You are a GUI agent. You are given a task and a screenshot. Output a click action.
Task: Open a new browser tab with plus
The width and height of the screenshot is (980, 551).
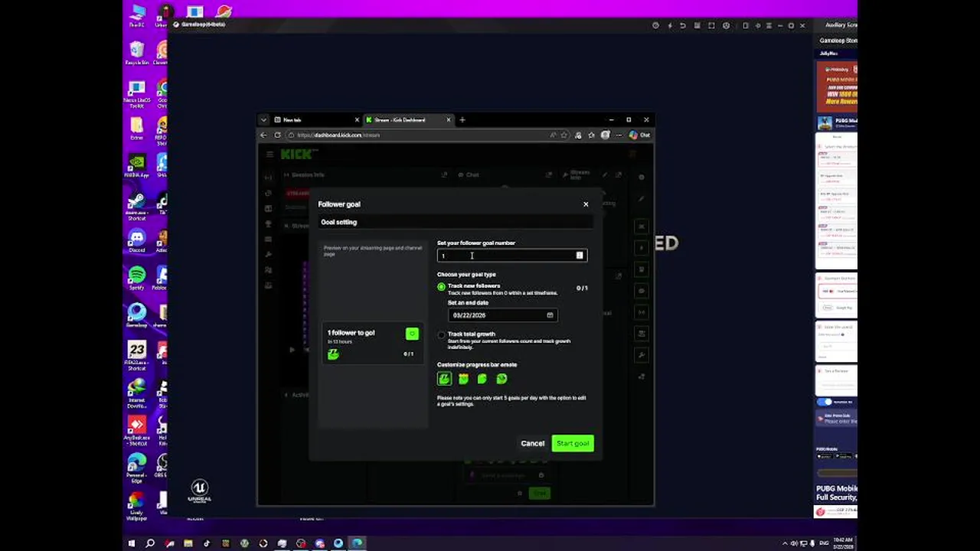pyautogui.click(x=462, y=120)
